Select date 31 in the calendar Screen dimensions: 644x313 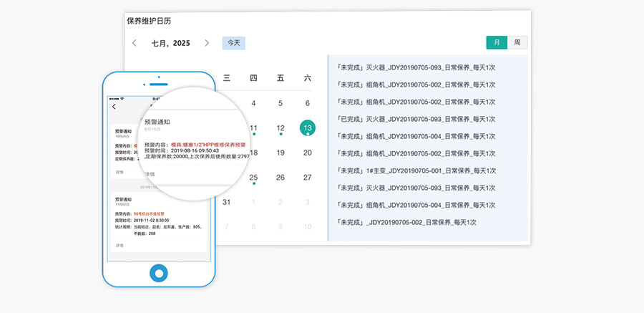(x=226, y=202)
